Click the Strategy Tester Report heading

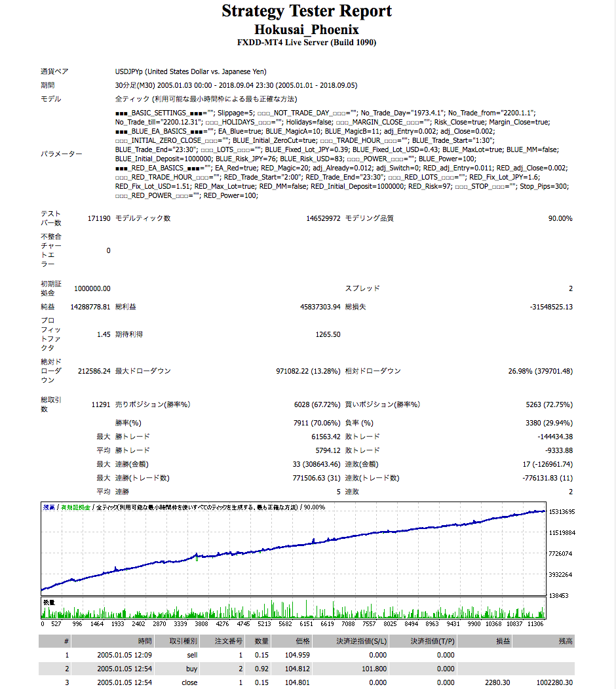pos(307,11)
